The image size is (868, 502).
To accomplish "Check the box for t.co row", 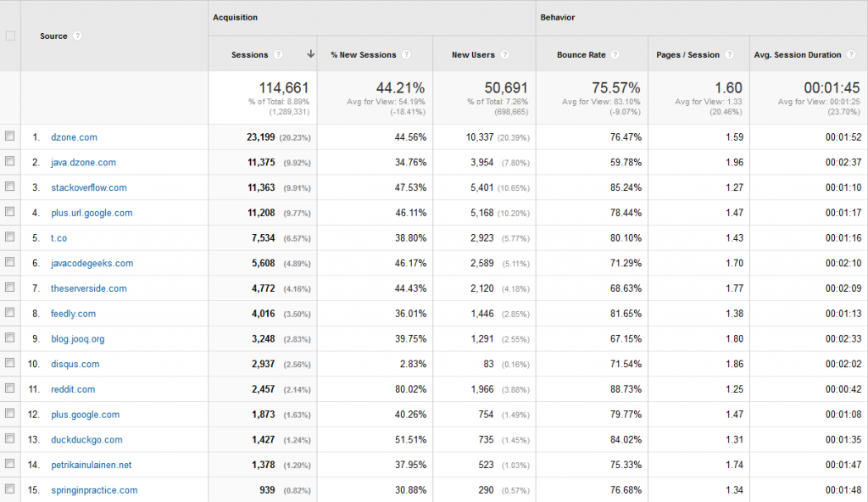I will click(x=10, y=237).
